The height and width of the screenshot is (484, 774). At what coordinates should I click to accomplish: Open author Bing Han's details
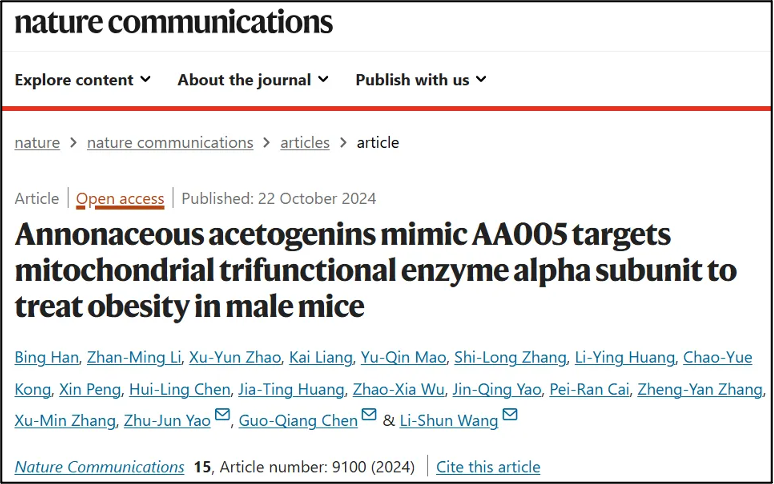pos(45,358)
